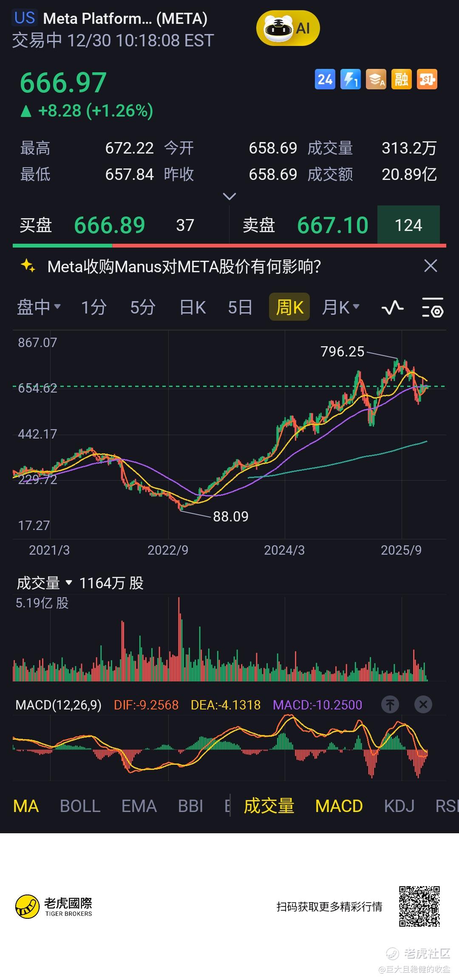The width and height of the screenshot is (459, 980).
Task: Tap the 最低 657.84 value
Action: tap(130, 174)
